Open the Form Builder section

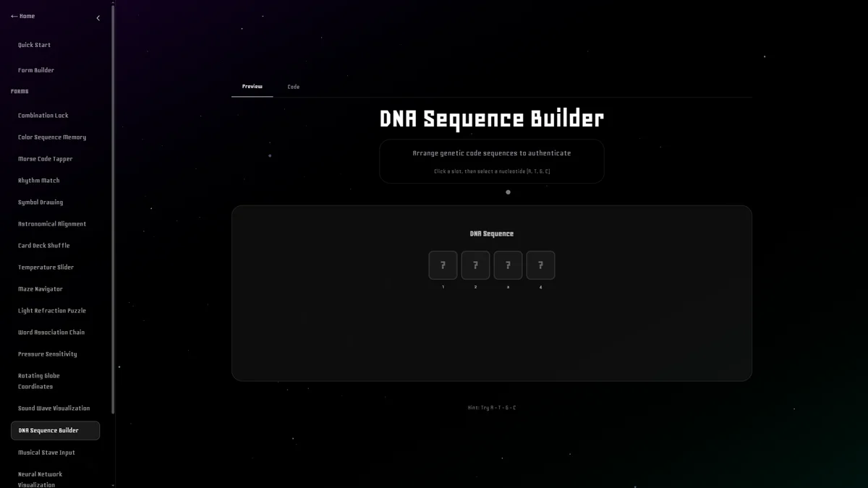[x=35, y=69]
